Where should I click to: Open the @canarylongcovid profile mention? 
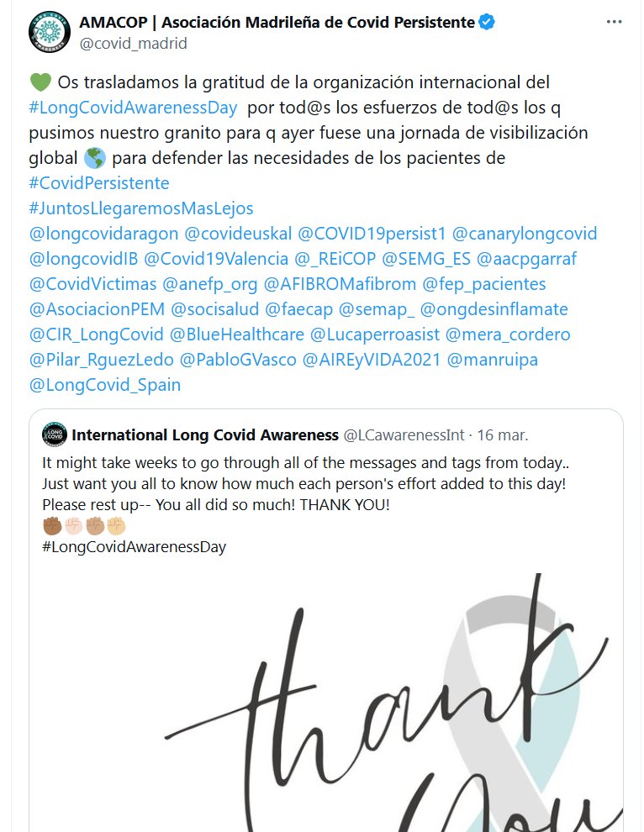[525, 234]
